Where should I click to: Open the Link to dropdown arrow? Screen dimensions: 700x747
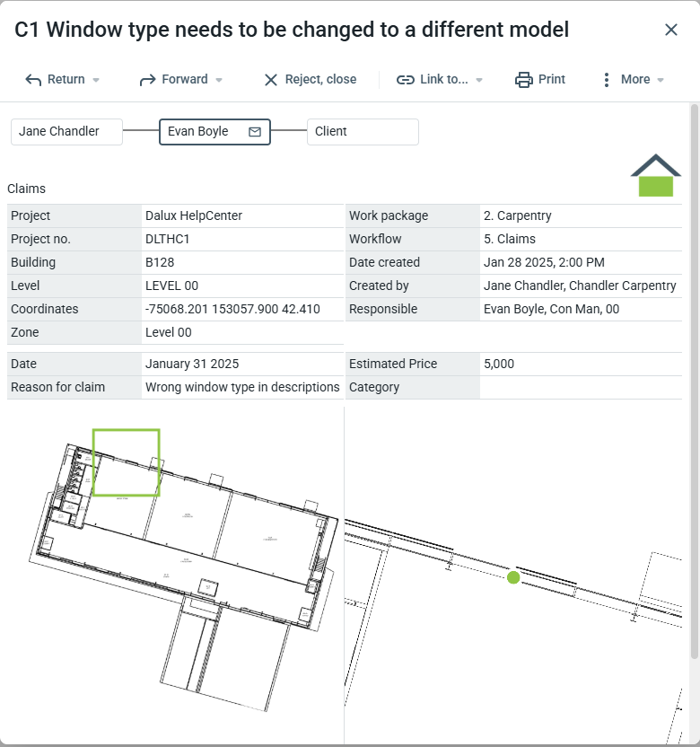479,80
